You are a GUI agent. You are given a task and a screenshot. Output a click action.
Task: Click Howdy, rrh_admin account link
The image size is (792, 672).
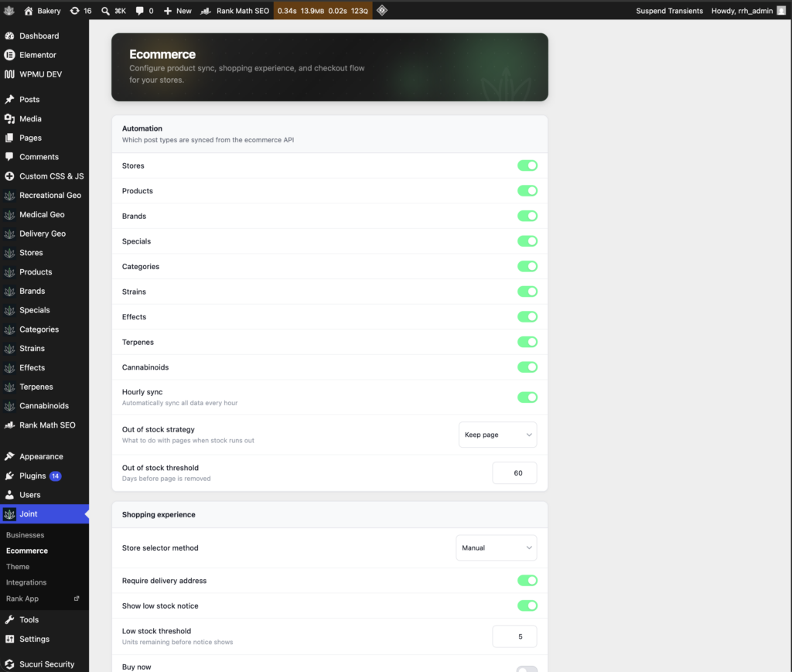[x=748, y=11]
